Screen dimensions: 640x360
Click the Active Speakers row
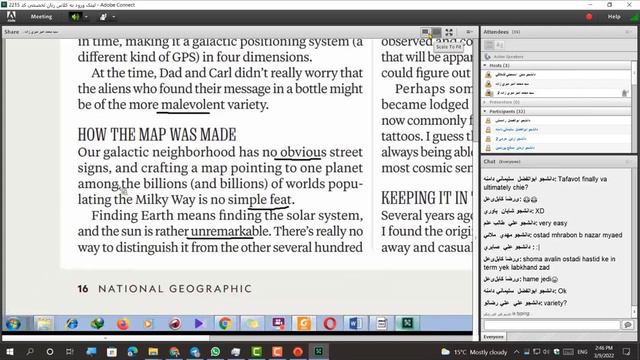[556, 57]
